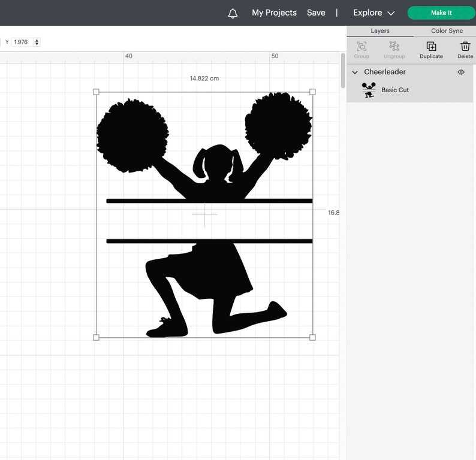Select the Cheerleader layer name
This screenshot has height=460, width=476.
pos(385,72)
